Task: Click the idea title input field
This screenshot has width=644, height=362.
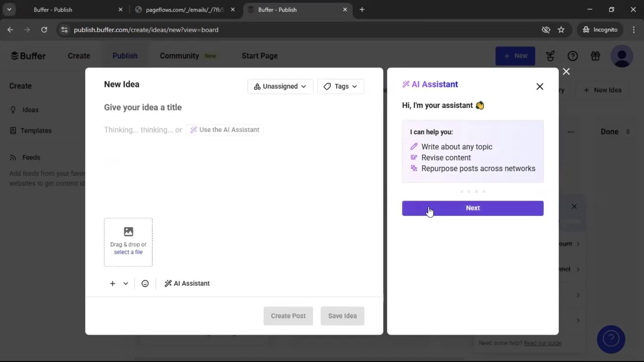Action: [143, 107]
